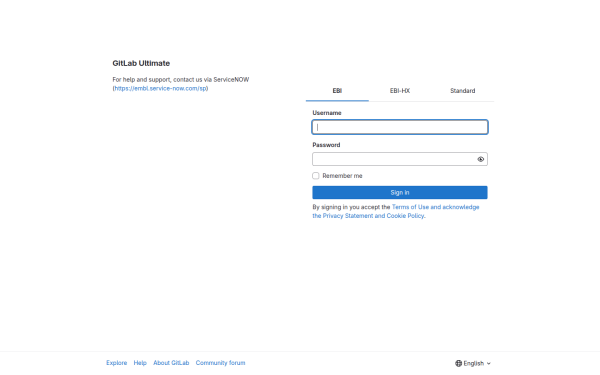
Task: Click the GitLab Ultimate heading text
Action: [x=141, y=63]
